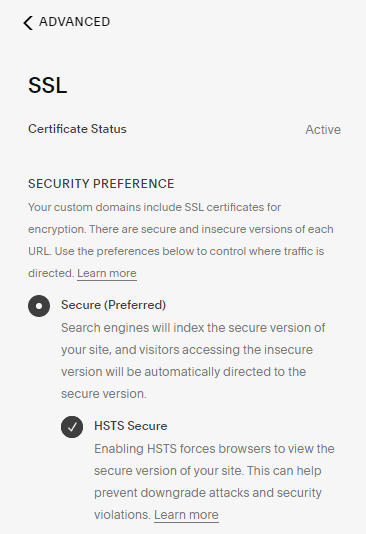Open Learn more link about HSTS violations
Image resolution: width=366 pixels, height=534 pixels.
point(186,515)
